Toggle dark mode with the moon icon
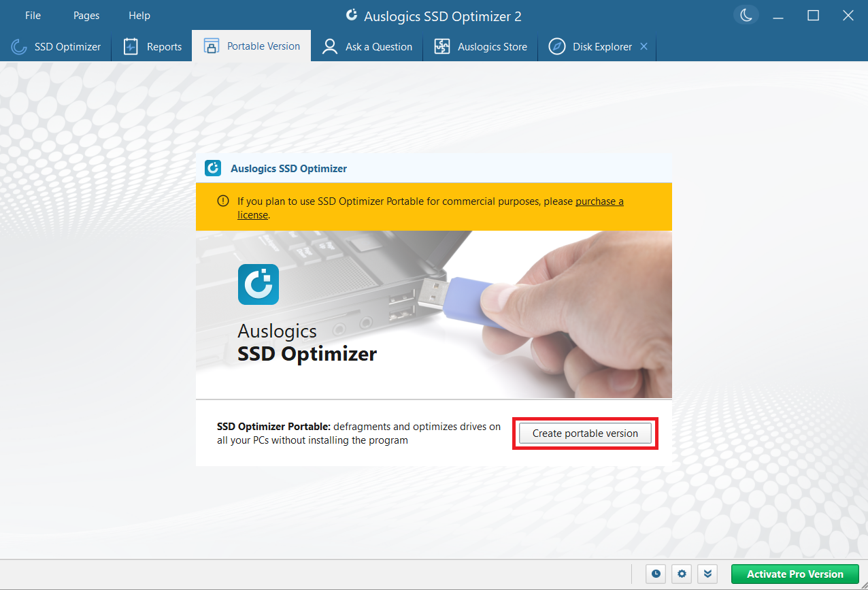The height and width of the screenshot is (590, 868). [x=746, y=16]
